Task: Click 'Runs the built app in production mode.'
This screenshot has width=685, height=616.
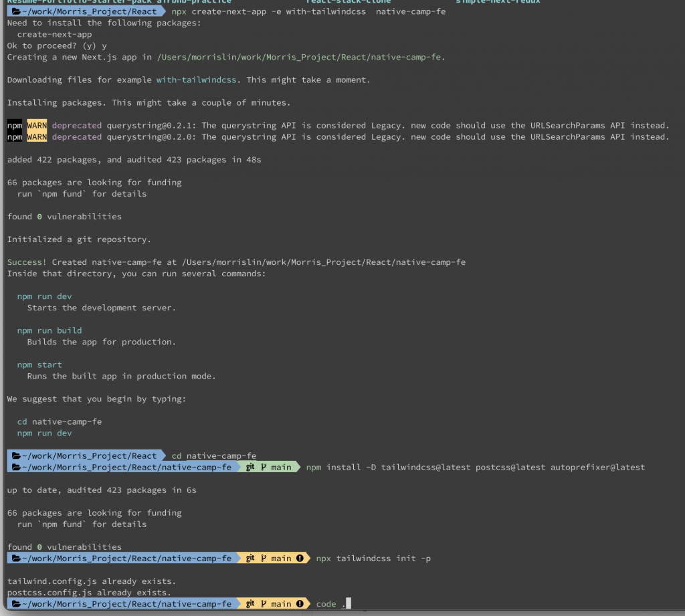Action: 122,376
